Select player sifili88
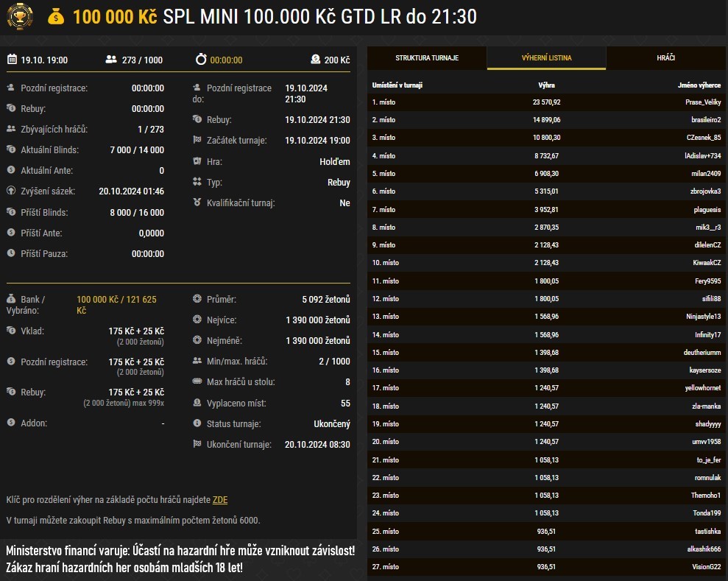 tap(711, 299)
